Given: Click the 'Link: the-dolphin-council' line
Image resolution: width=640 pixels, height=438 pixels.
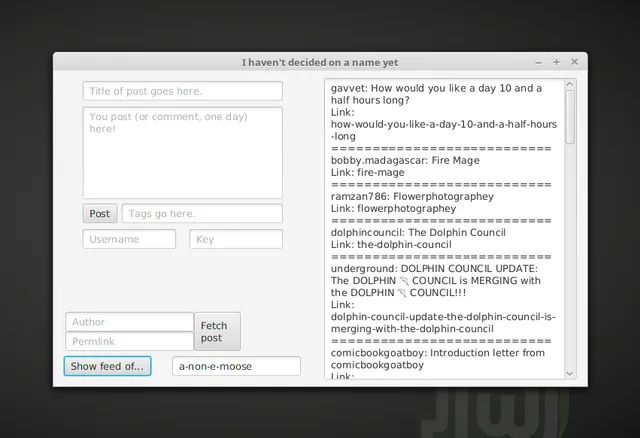Looking at the screenshot, I should point(391,245).
